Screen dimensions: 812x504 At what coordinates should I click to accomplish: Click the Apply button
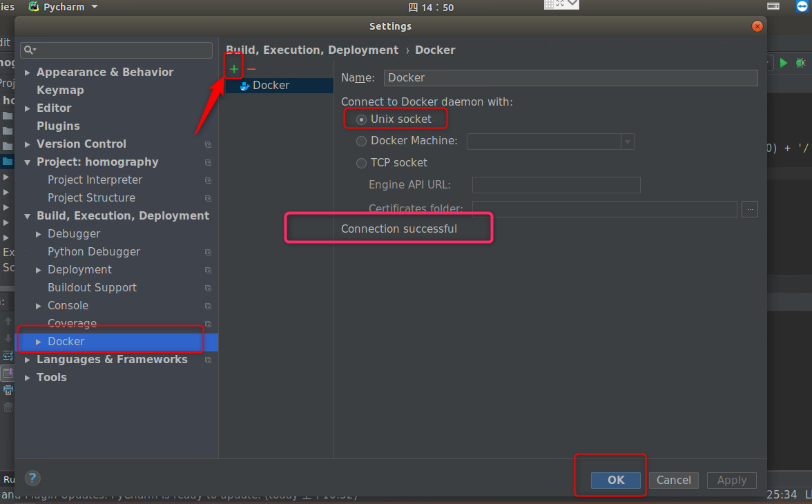(x=732, y=480)
